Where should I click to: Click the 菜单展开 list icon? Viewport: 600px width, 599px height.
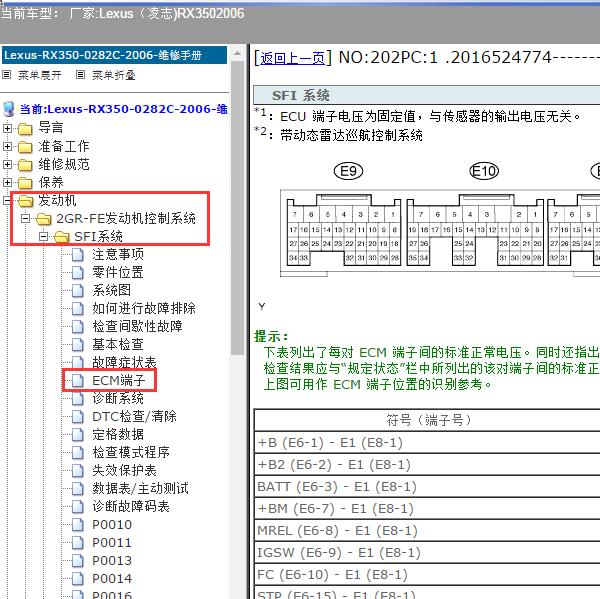(7, 75)
